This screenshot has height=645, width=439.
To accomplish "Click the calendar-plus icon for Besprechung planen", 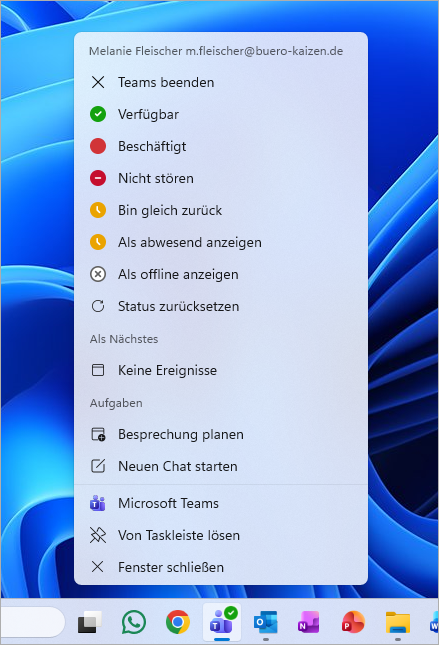I will [98, 434].
